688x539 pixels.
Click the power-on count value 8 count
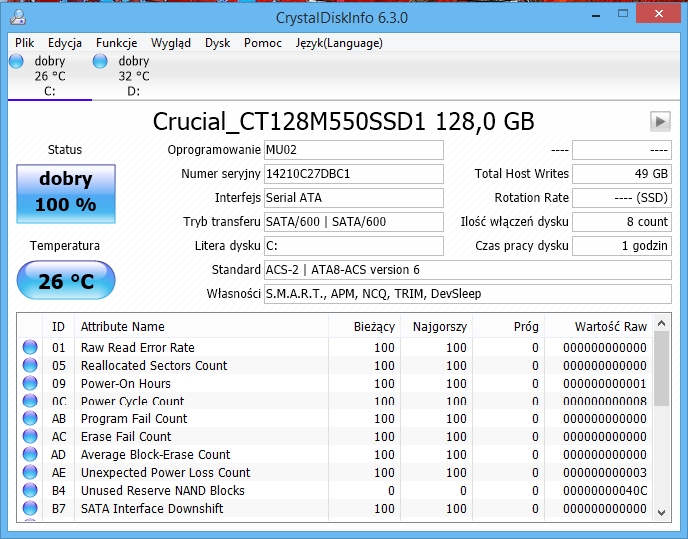pos(622,222)
